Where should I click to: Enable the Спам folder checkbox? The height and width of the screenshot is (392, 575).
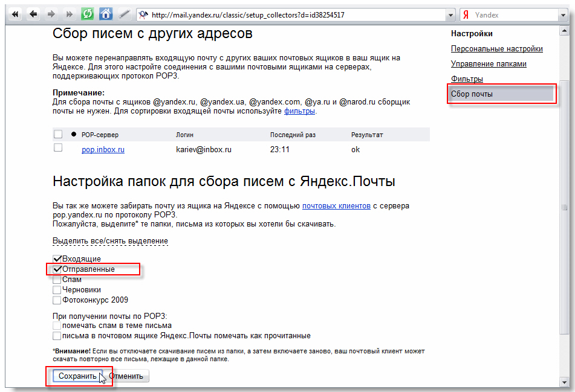click(57, 280)
